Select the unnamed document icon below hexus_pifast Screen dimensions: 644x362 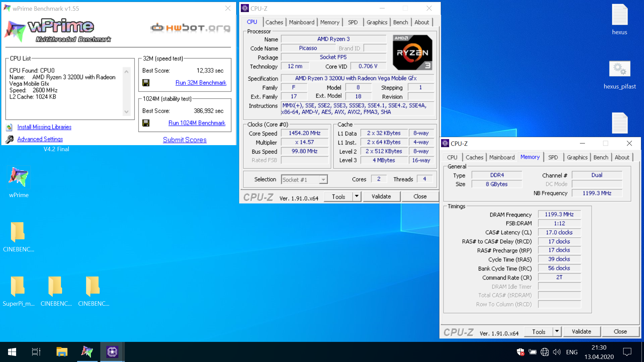(620, 123)
